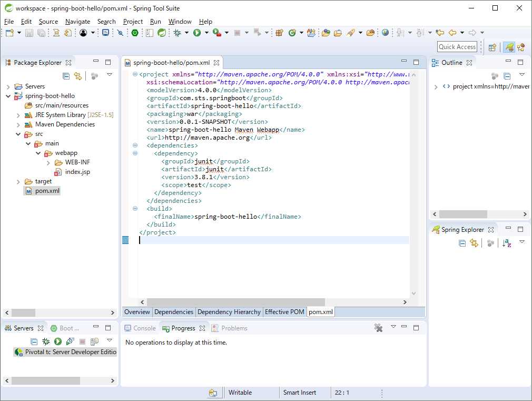
Task: Start the server from Servers view toolbar
Action: point(58,341)
